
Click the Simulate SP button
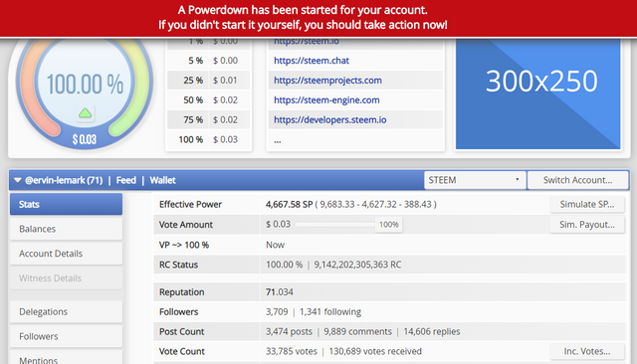587,204
